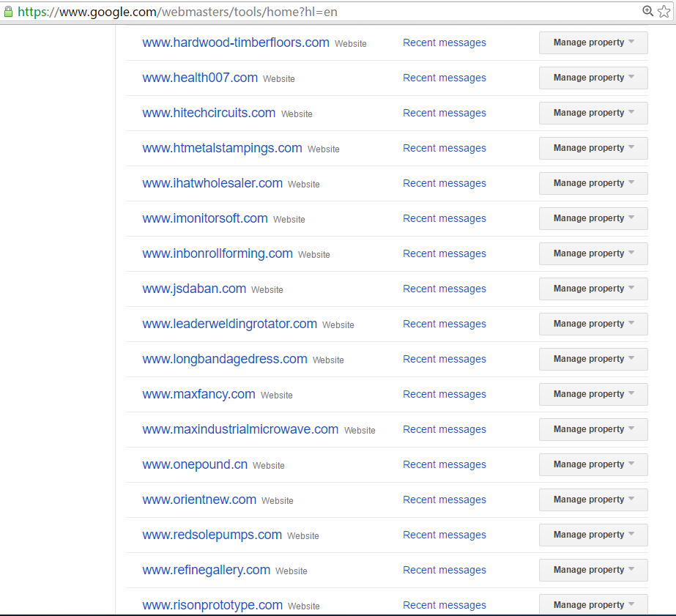Expand Manage property for jsdaban.com
The image size is (676, 616).
[x=593, y=289]
